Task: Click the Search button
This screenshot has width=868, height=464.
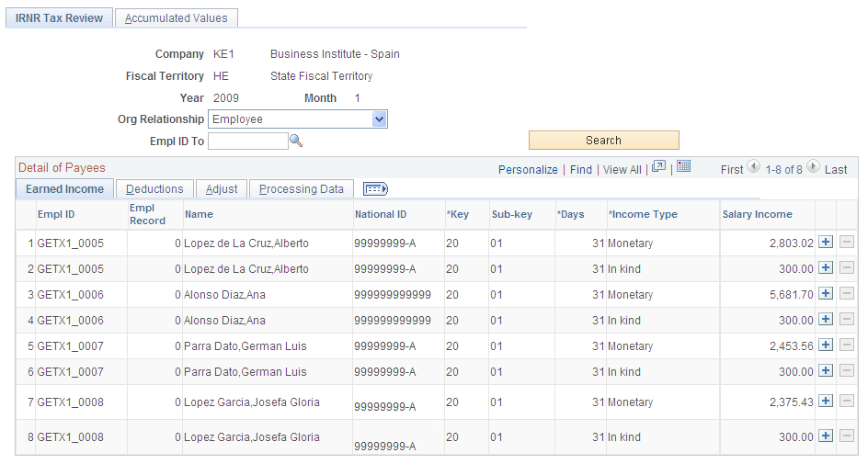Action: pyautogui.click(x=603, y=141)
